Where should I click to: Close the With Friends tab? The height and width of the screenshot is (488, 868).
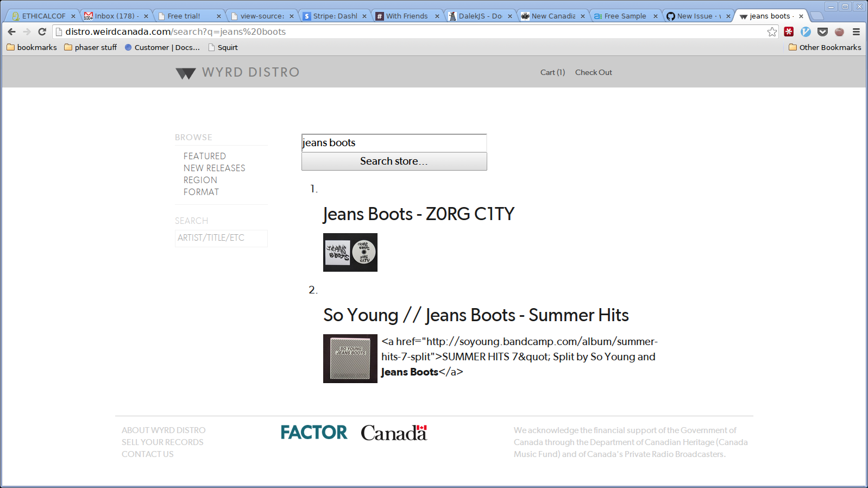point(437,16)
